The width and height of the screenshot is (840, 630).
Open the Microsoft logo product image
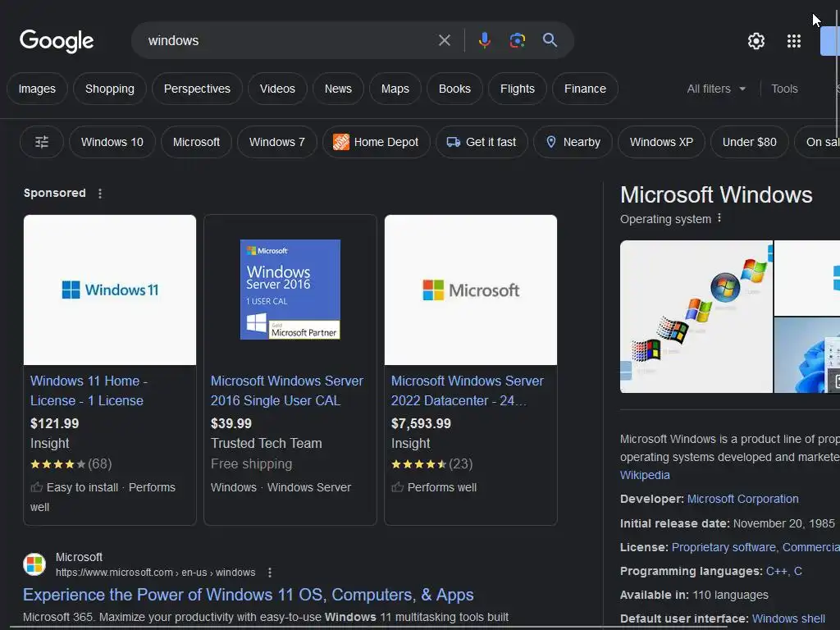(471, 290)
